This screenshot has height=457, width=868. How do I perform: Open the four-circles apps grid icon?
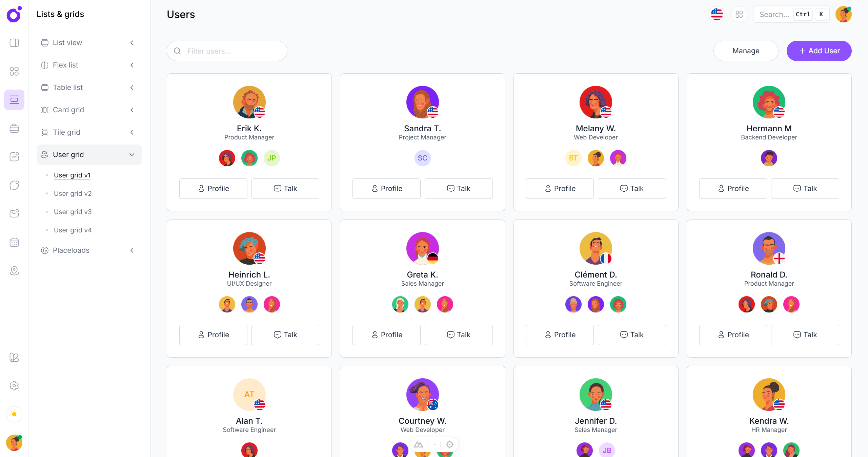739,14
